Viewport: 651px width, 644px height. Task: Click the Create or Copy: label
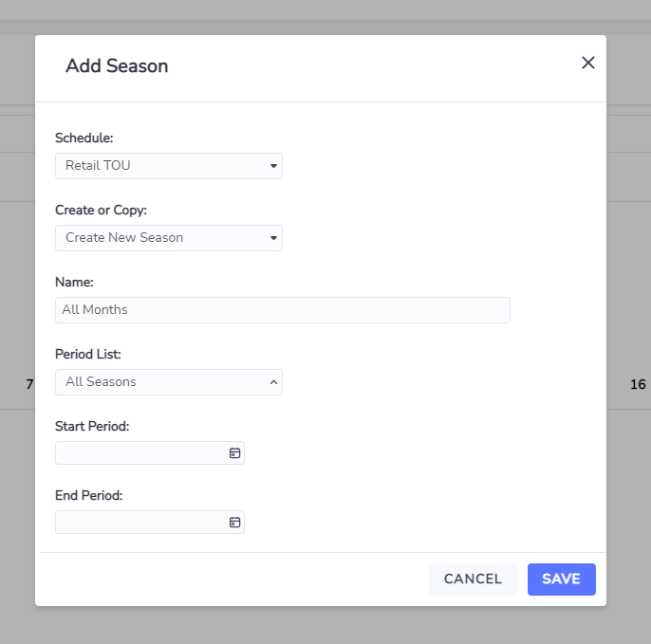point(101,210)
